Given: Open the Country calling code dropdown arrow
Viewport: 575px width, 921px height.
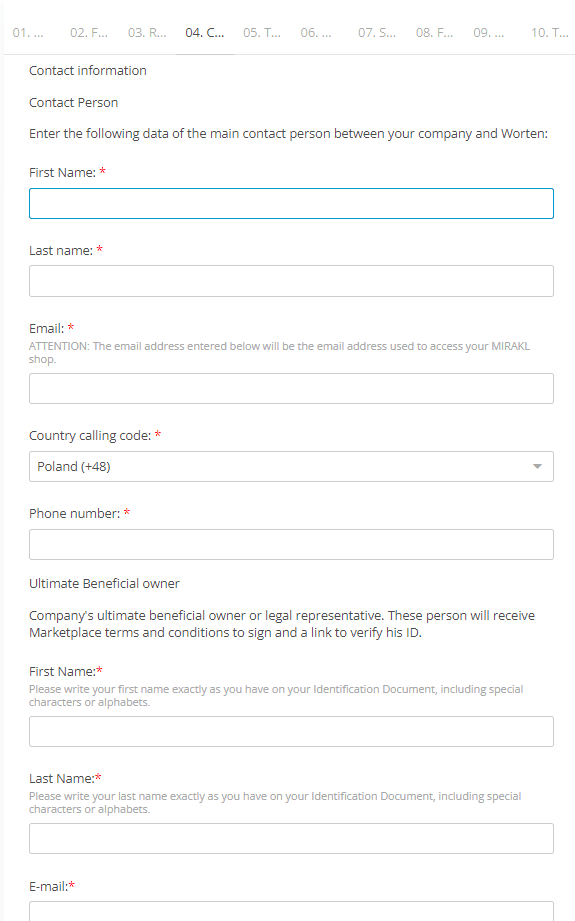Looking at the screenshot, I should [x=537, y=466].
